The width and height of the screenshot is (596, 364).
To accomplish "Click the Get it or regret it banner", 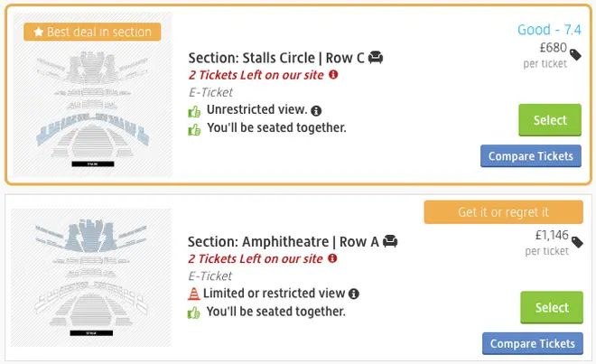I will tap(504, 212).
